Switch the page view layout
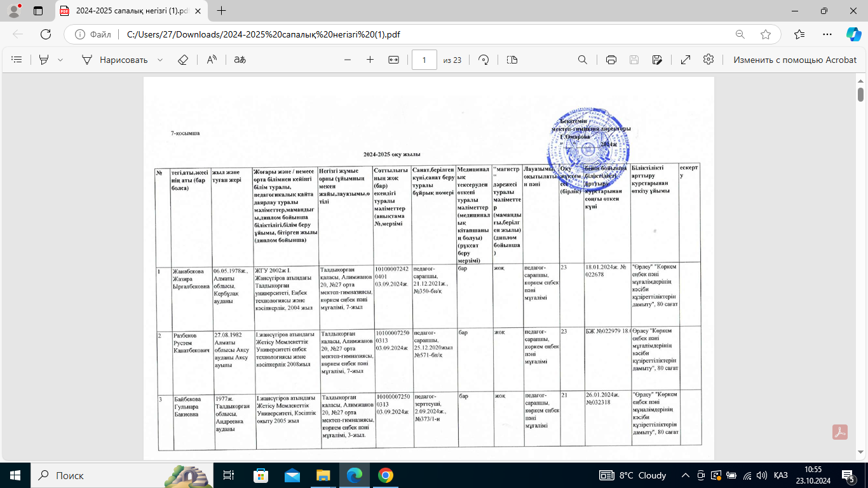This screenshot has height=488, width=868. (512, 60)
